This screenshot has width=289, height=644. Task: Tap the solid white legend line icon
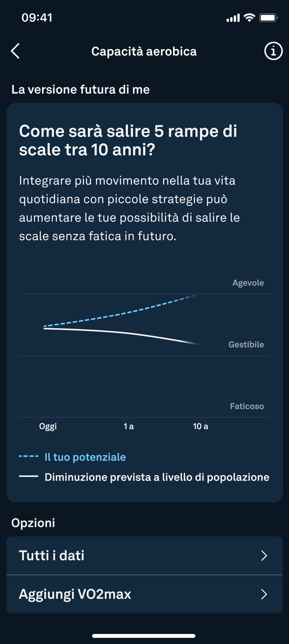pos(29,477)
